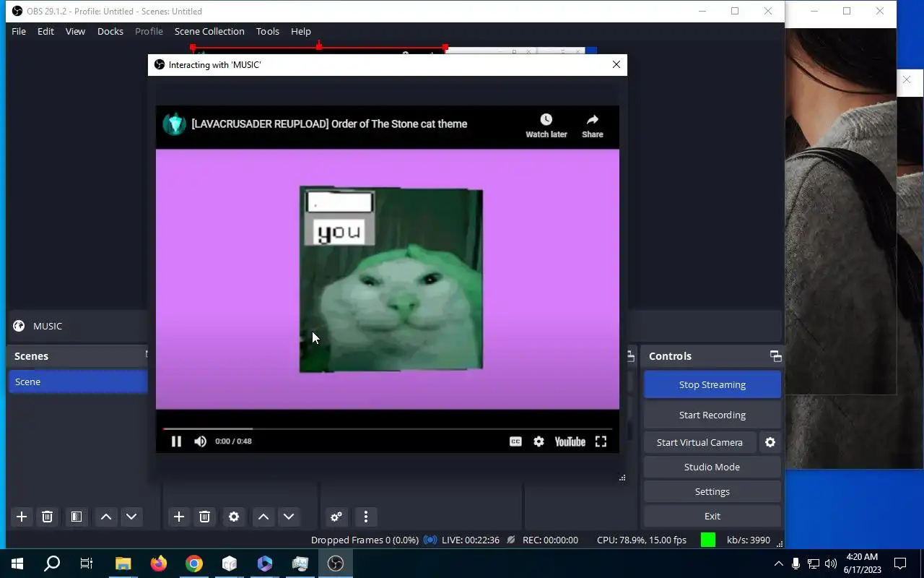Viewport: 924px width, 578px height.
Task: Open the File menu
Action: (19, 31)
